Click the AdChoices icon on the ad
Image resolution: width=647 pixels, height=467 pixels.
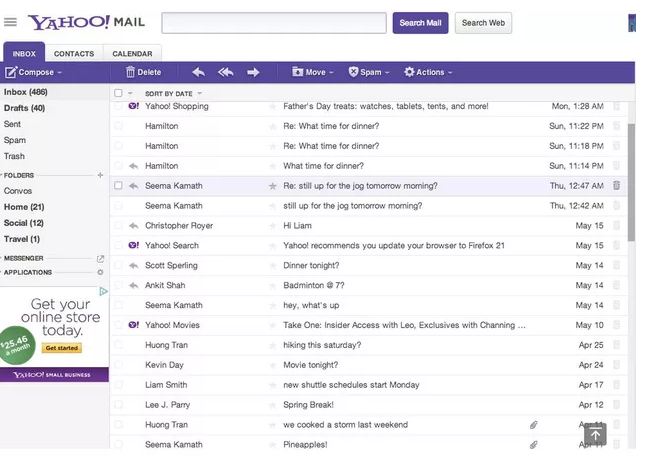(103, 292)
